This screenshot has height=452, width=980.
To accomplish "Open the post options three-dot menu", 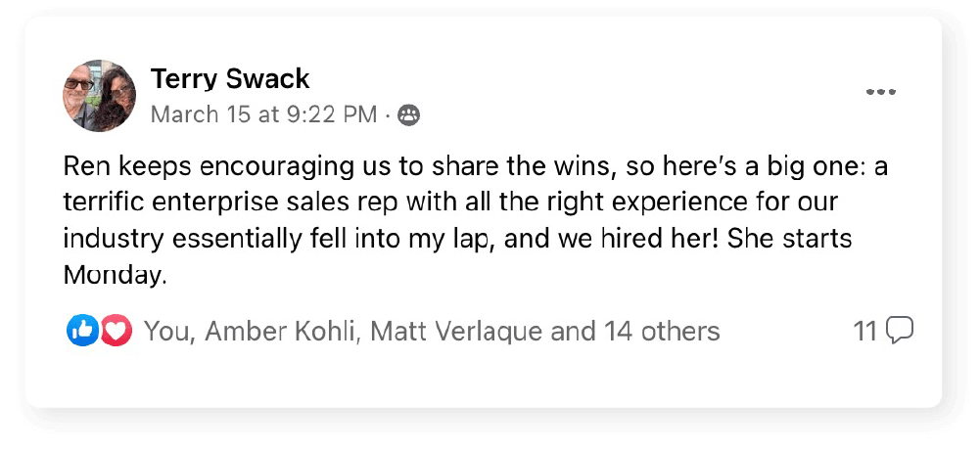I will click(x=880, y=92).
